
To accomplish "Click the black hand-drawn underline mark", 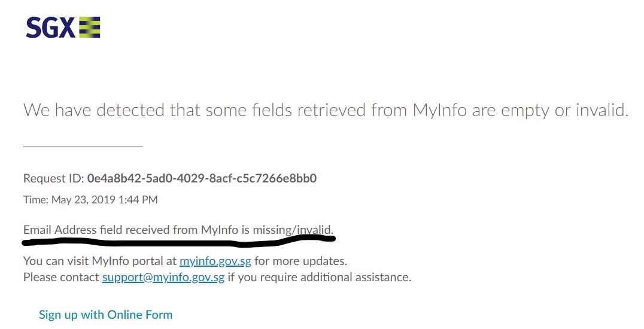I will [x=179, y=241].
